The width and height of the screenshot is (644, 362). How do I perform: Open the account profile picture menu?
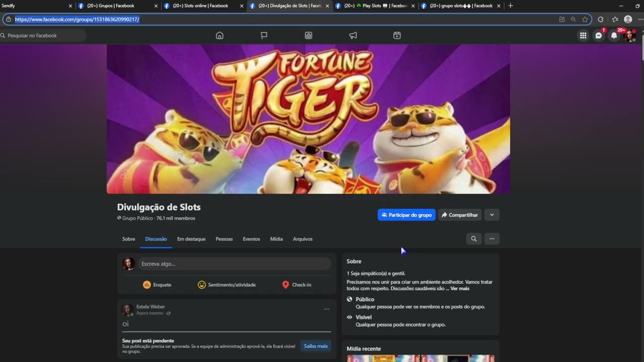coord(629,35)
